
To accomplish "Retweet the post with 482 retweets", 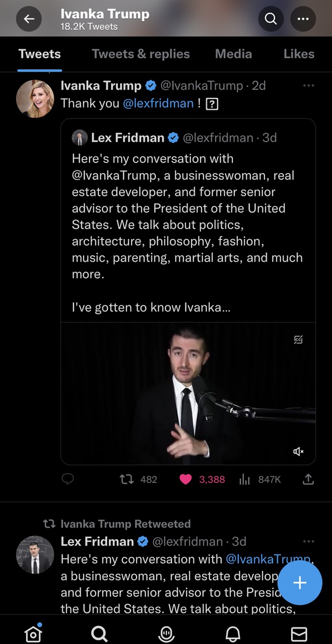I will click(127, 479).
